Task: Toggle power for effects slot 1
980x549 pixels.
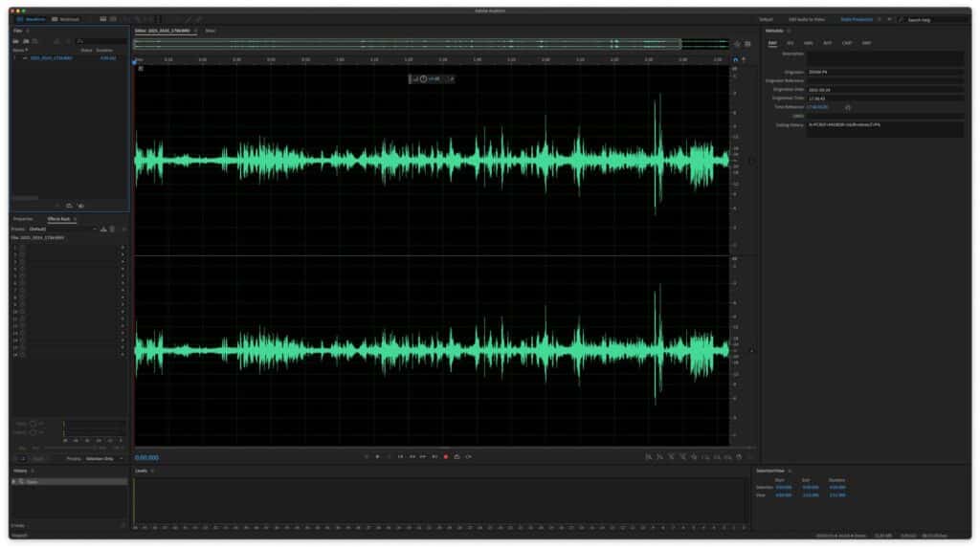Action: [22, 248]
